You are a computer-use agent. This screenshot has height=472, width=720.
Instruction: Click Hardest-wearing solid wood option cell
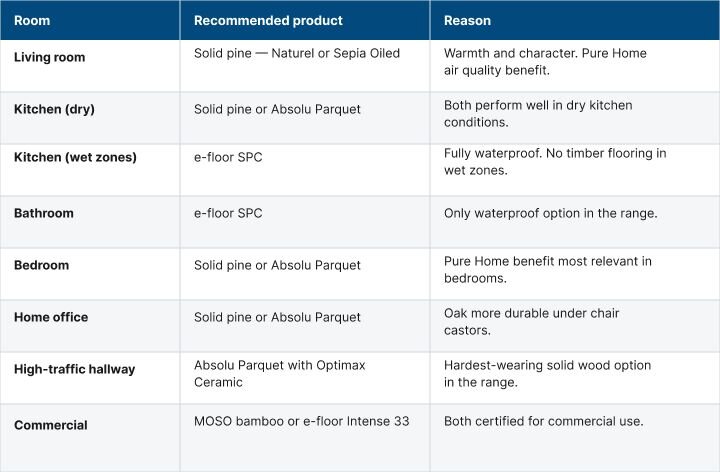pos(547,373)
